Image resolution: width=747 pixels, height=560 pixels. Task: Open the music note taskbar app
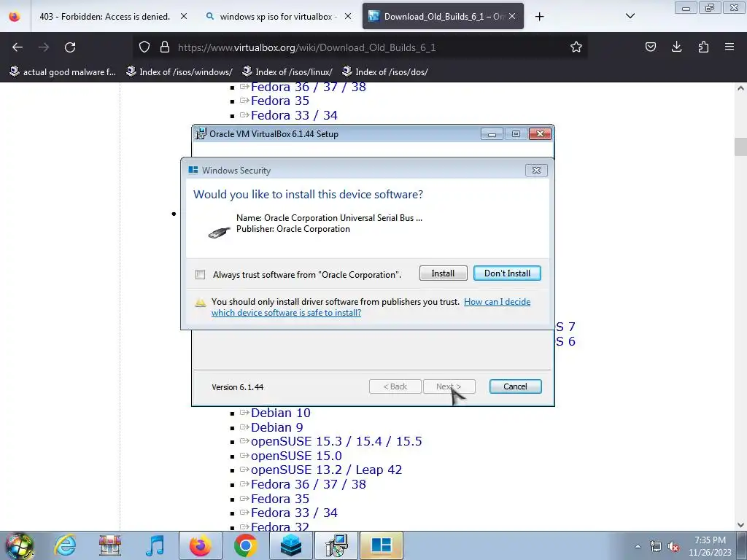pyautogui.click(x=155, y=545)
